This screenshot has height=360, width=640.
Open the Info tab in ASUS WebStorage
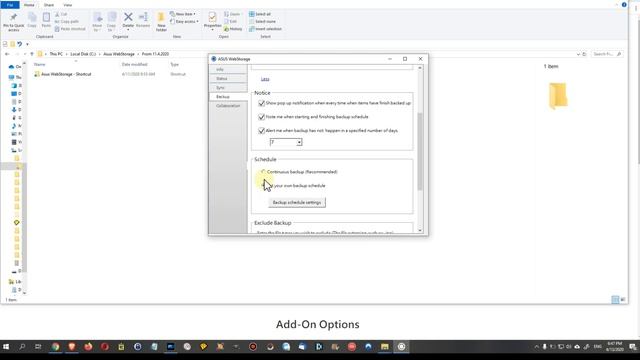pyautogui.click(x=228, y=69)
